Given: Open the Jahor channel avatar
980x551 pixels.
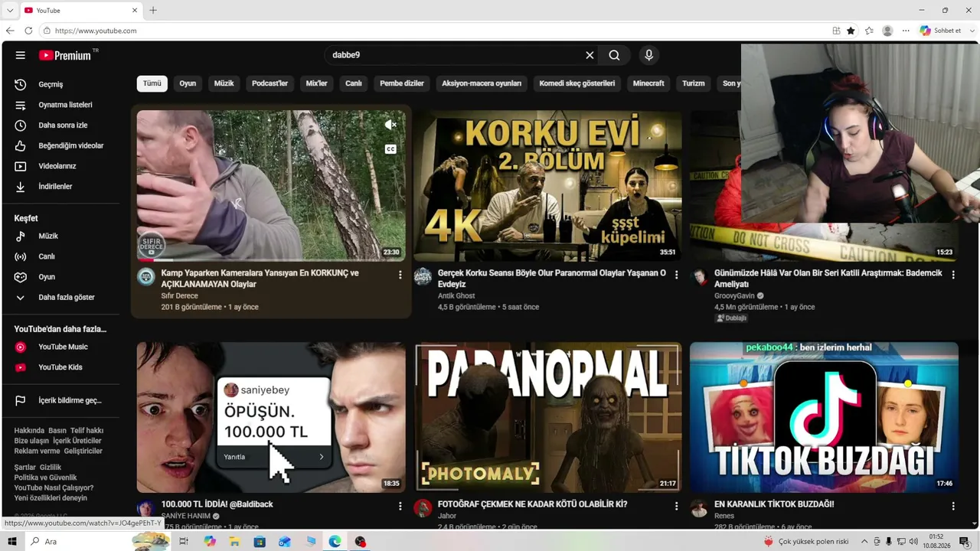Looking at the screenshot, I should tap(423, 508).
